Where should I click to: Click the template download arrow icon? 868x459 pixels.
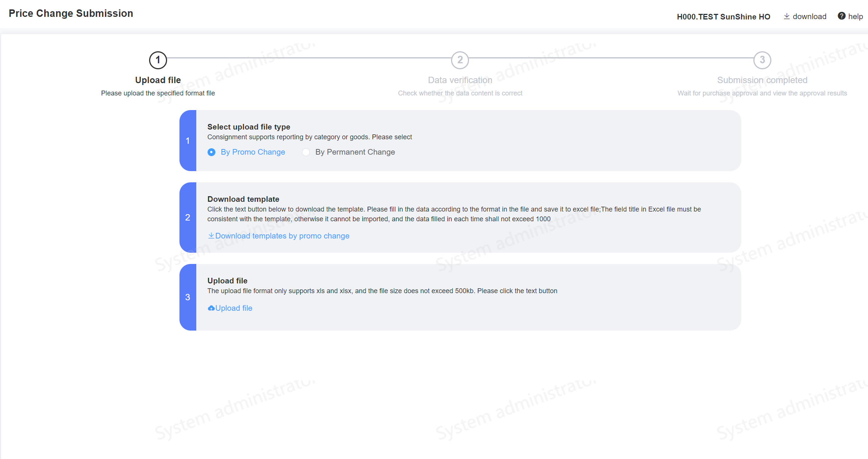[x=211, y=235]
